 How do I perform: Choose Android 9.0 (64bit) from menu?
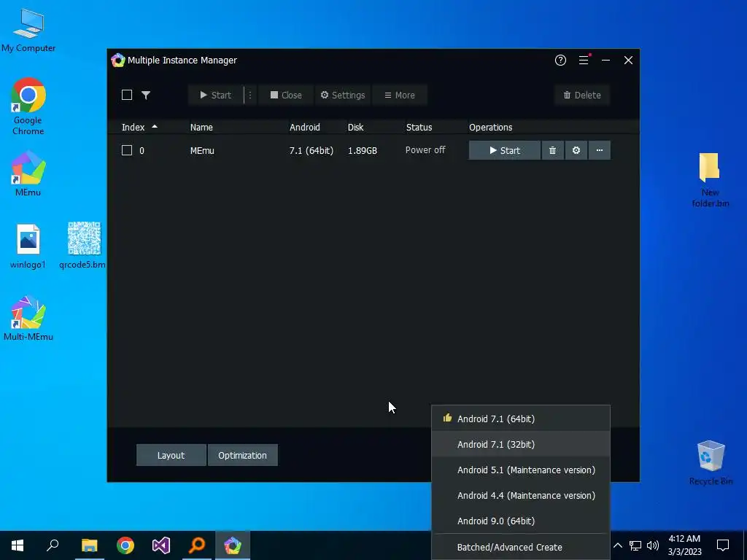coord(521,521)
